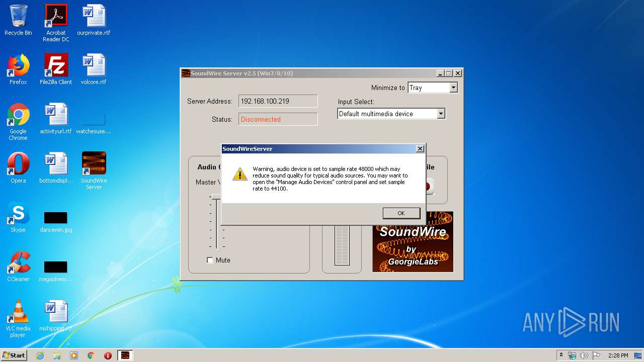The image size is (644, 362).
Task: Select volcore.rtf file on desktop
Action: click(94, 70)
